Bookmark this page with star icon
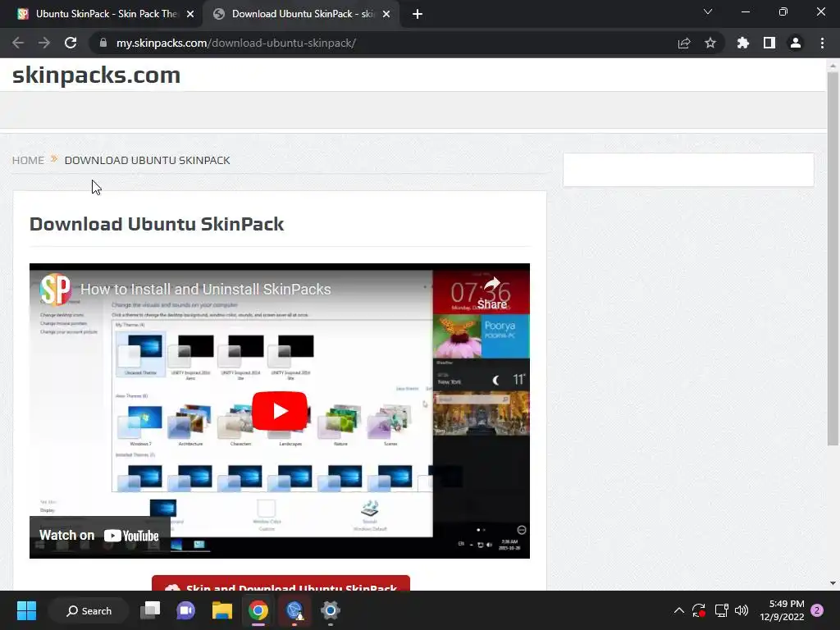840x630 pixels. click(x=710, y=43)
